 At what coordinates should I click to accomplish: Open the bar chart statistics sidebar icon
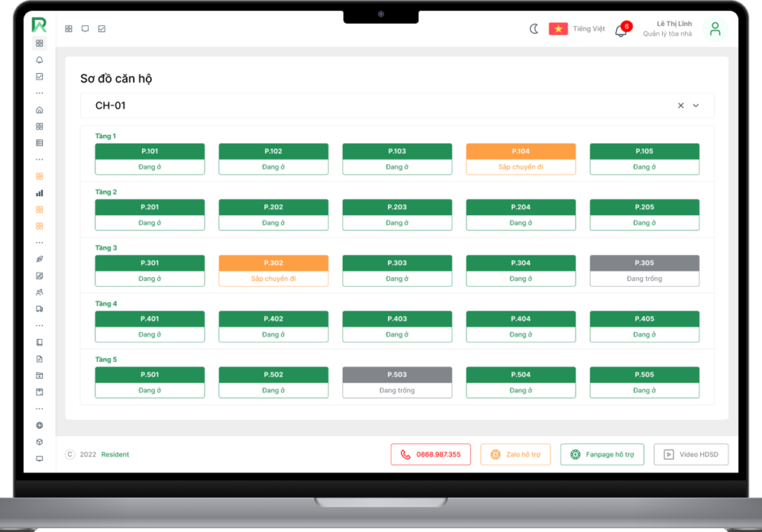(x=40, y=193)
